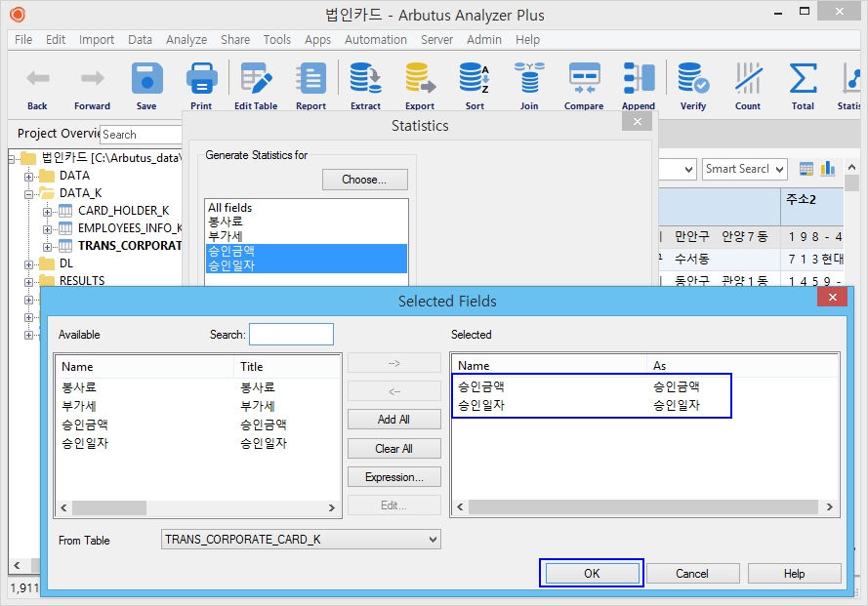Open the Admin menu
The width and height of the screenshot is (868, 606).
[x=484, y=40]
